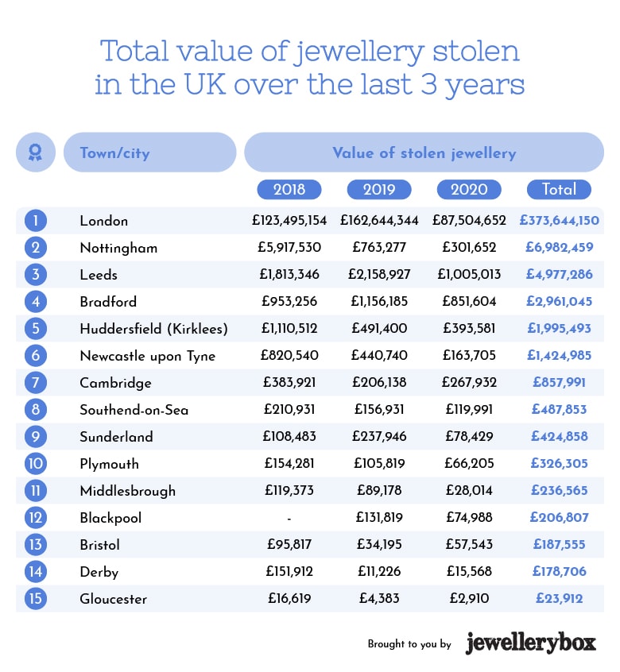Click Blackpool's empty 2018 dash cell

[x=289, y=518]
